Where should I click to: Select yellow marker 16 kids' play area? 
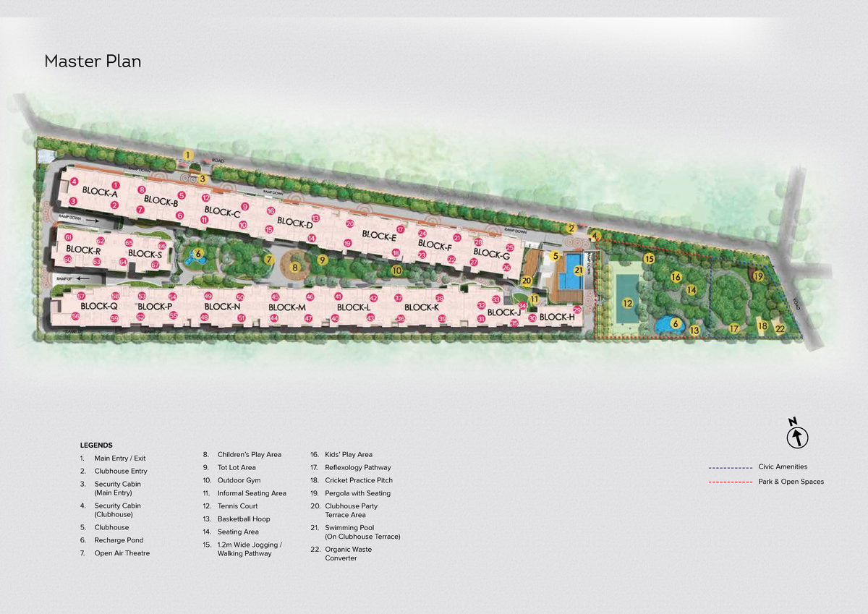pos(676,277)
